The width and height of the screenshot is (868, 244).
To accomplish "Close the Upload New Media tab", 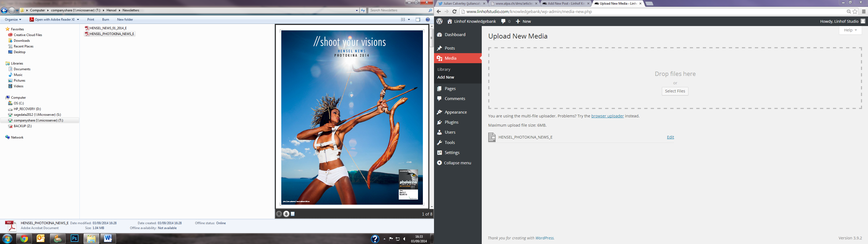I will pos(640,3).
